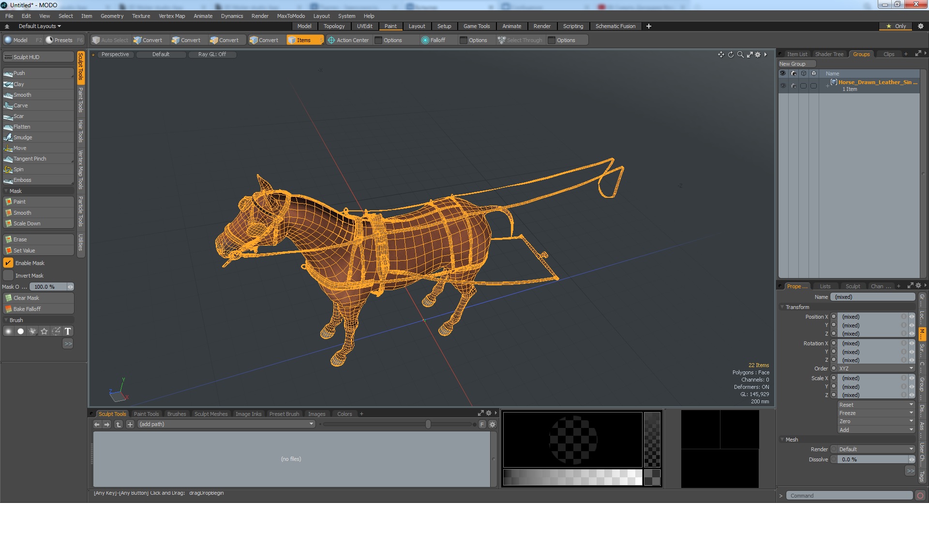Toggle Rotation X keyframe channel dot
This screenshot has height=560, width=929.
coord(834,343)
